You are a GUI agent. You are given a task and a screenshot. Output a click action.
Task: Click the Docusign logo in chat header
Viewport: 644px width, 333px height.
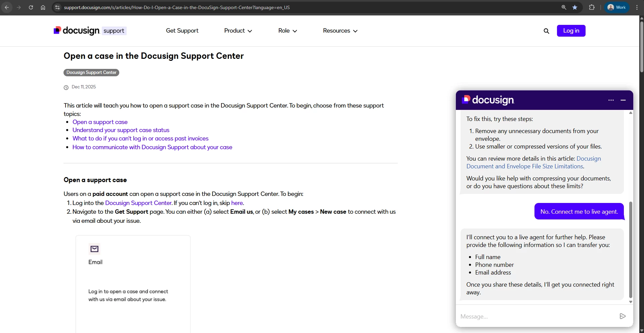488,100
